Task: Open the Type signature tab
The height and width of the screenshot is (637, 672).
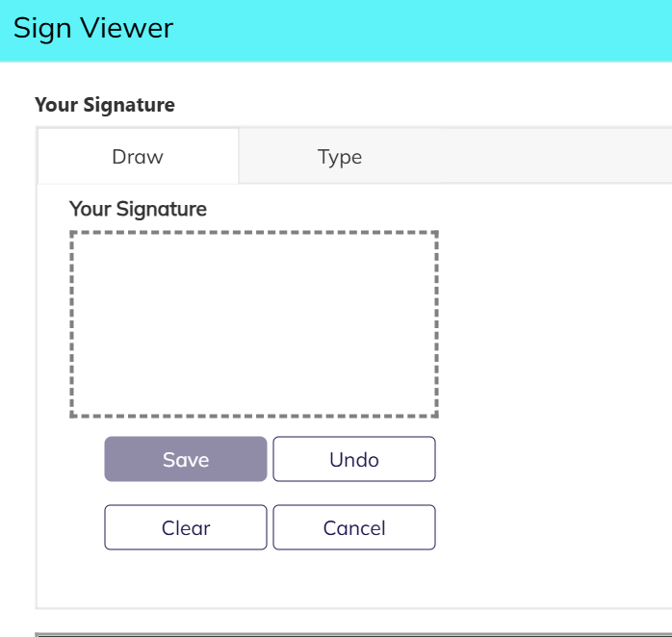Action: [340, 156]
